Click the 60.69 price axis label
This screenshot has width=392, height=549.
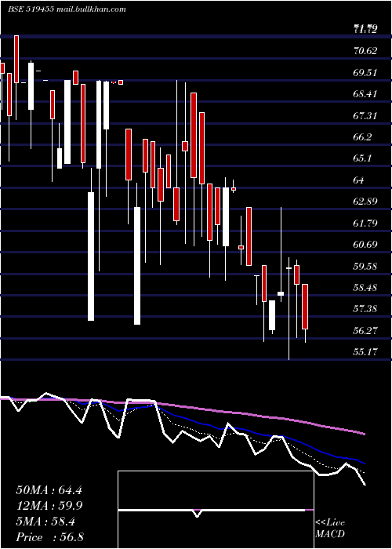click(x=365, y=245)
